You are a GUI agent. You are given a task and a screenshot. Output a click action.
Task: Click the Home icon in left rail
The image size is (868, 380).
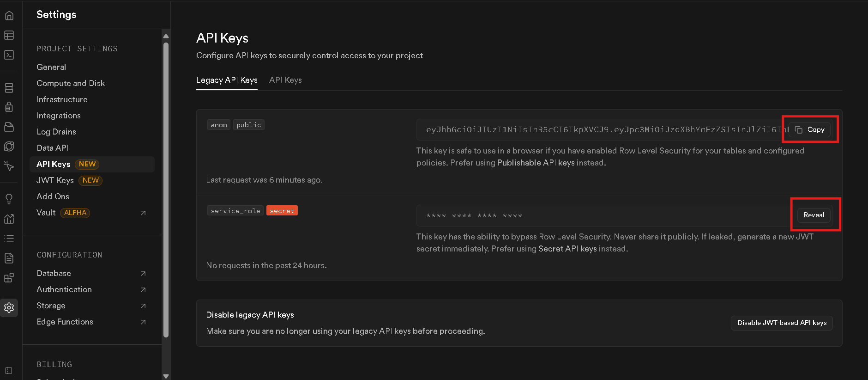9,16
